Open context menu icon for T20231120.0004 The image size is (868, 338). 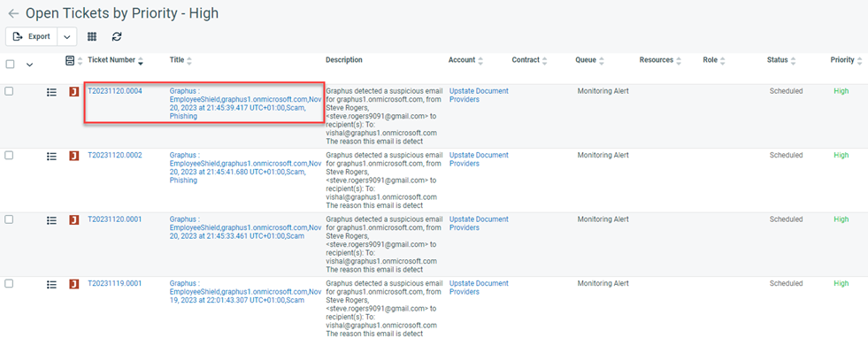pyautogui.click(x=51, y=92)
